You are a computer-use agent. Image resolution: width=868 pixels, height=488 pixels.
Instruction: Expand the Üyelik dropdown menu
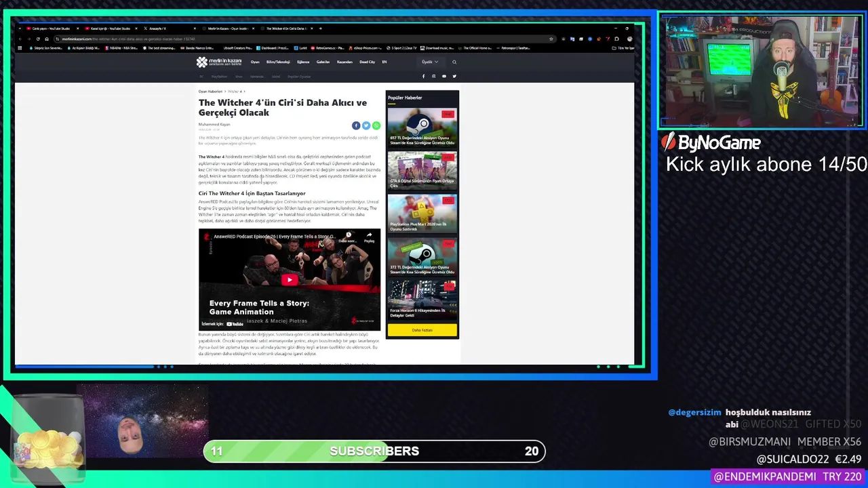click(x=430, y=62)
